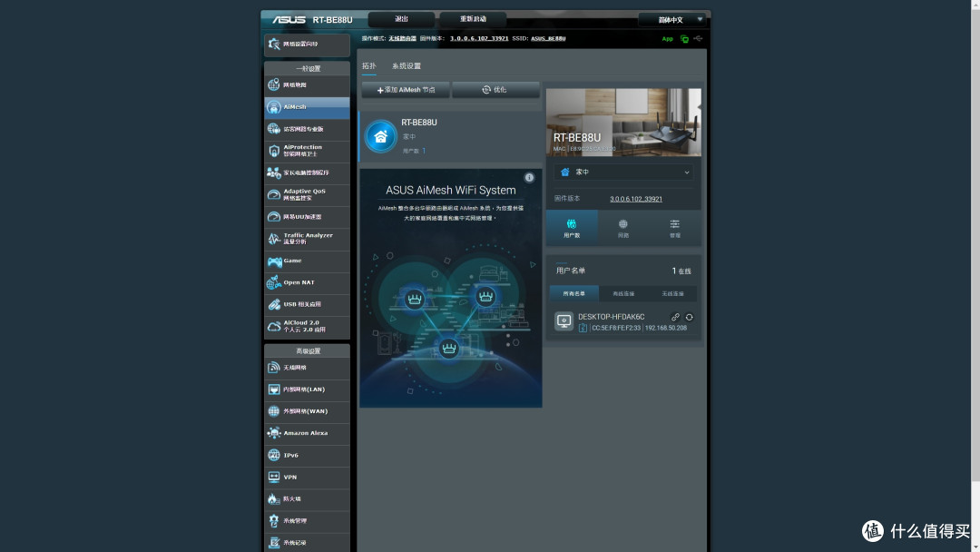Screen dimensions: 980x552
Task: Select the 用户数 clients tab
Action: pyautogui.click(x=572, y=228)
